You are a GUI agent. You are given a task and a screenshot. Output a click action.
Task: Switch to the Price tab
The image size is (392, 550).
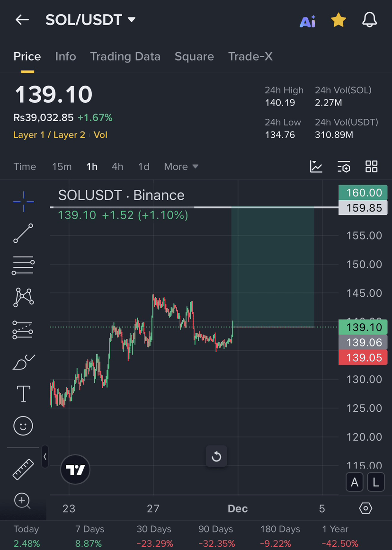[27, 56]
